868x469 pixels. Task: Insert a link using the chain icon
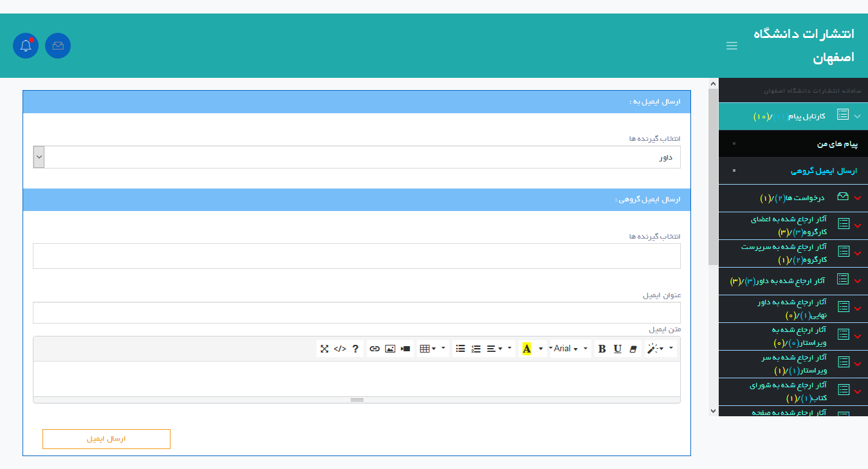click(374, 349)
